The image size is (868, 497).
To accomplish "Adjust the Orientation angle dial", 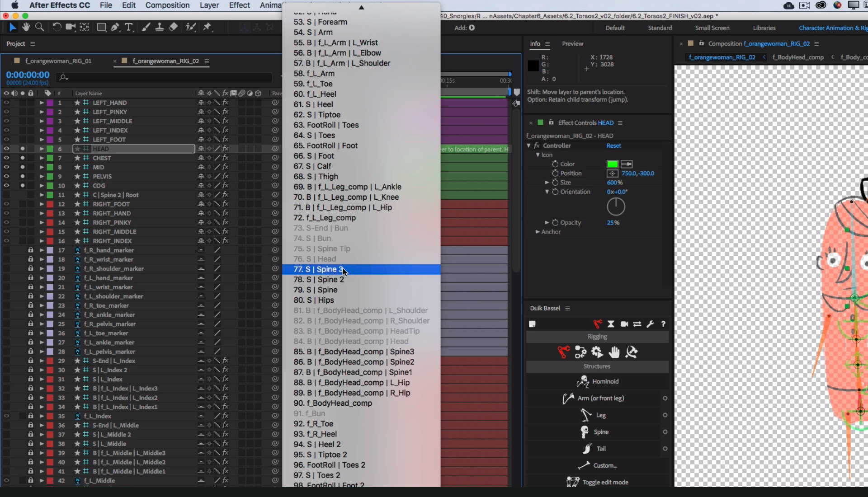I will (x=616, y=206).
